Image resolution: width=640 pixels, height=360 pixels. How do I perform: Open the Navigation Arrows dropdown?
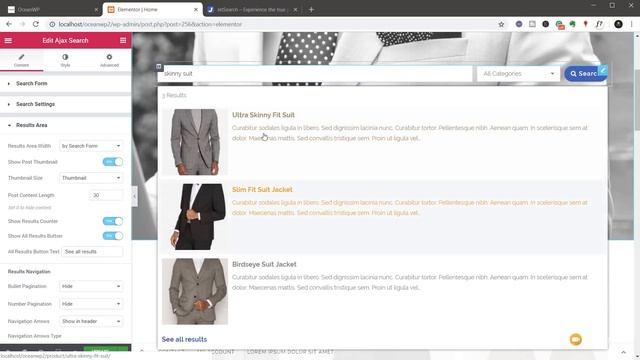(x=91, y=321)
